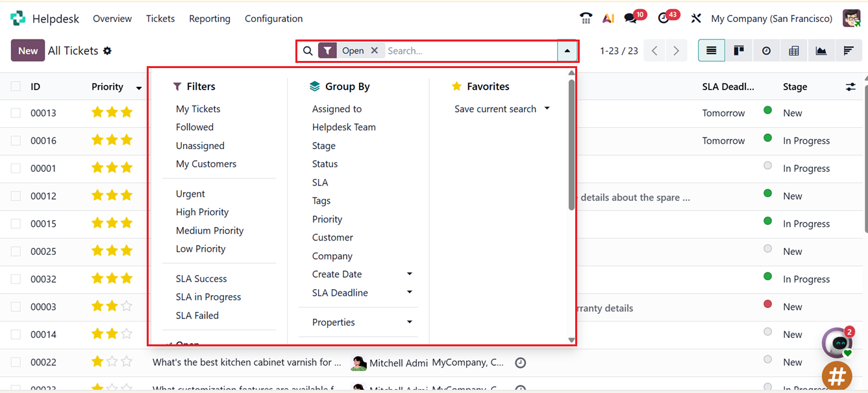Apply the Unassigned filter
The image size is (868, 393).
pos(200,146)
